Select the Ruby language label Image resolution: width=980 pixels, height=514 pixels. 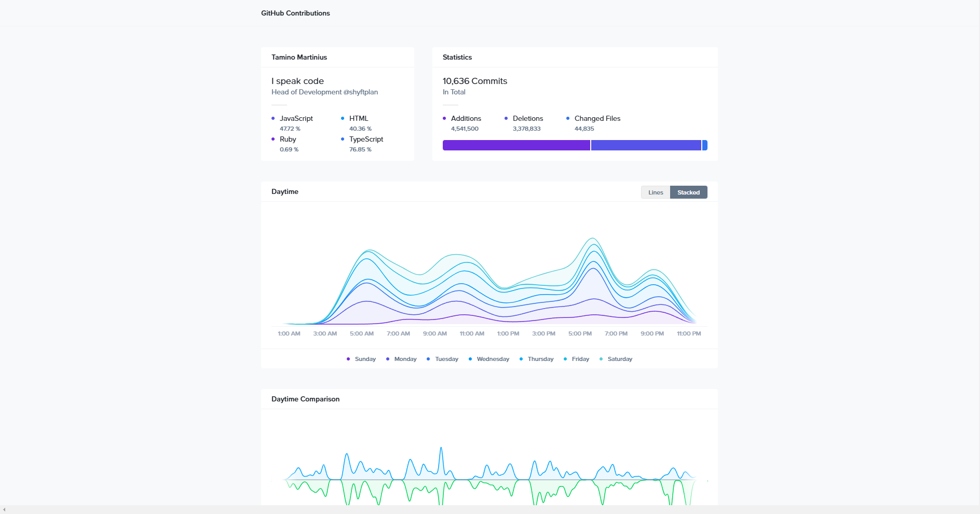pyautogui.click(x=288, y=139)
